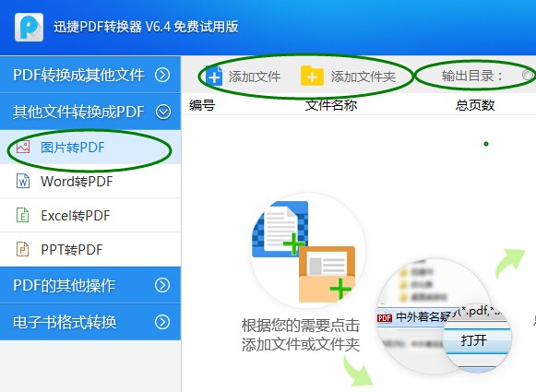Collapse the 其他文件转换成PDF section
The height and width of the screenshot is (392, 536).
click(163, 112)
